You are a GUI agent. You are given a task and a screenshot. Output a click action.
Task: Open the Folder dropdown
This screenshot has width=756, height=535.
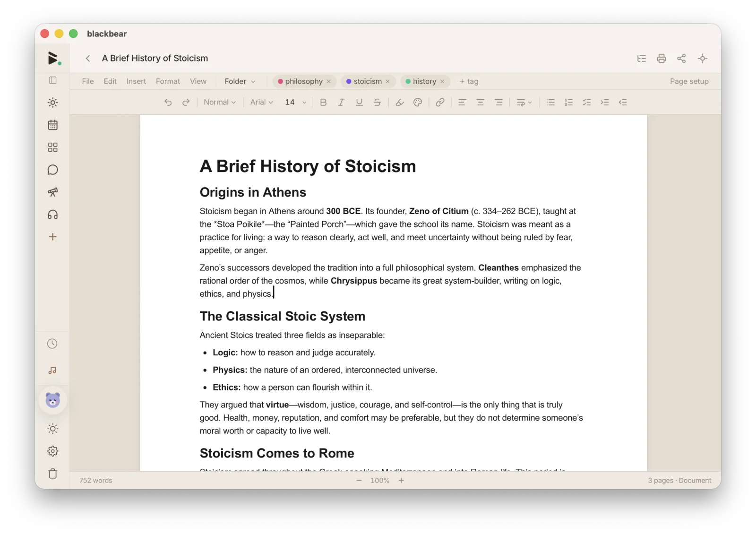(240, 81)
